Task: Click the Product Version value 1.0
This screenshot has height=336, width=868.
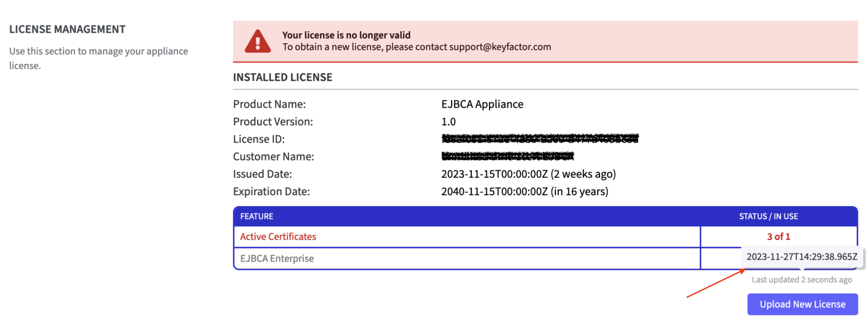Action: pyautogui.click(x=448, y=122)
